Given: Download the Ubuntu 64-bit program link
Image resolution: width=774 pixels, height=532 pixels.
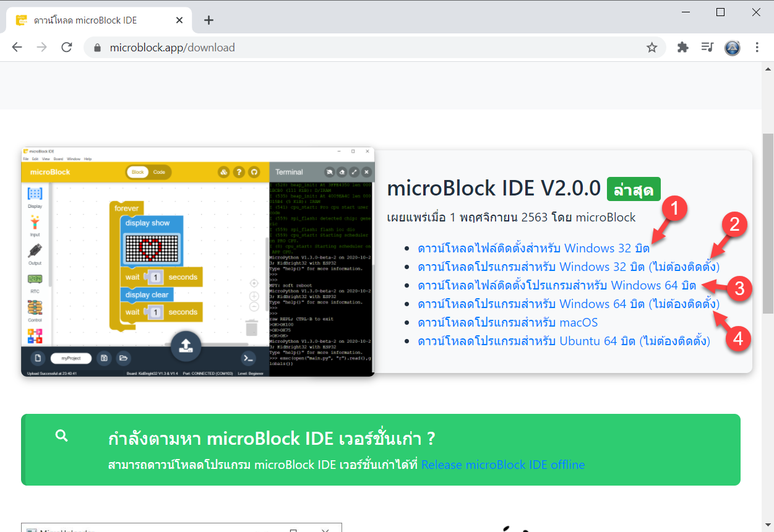Looking at the screenshot, I should click(564, 341).
